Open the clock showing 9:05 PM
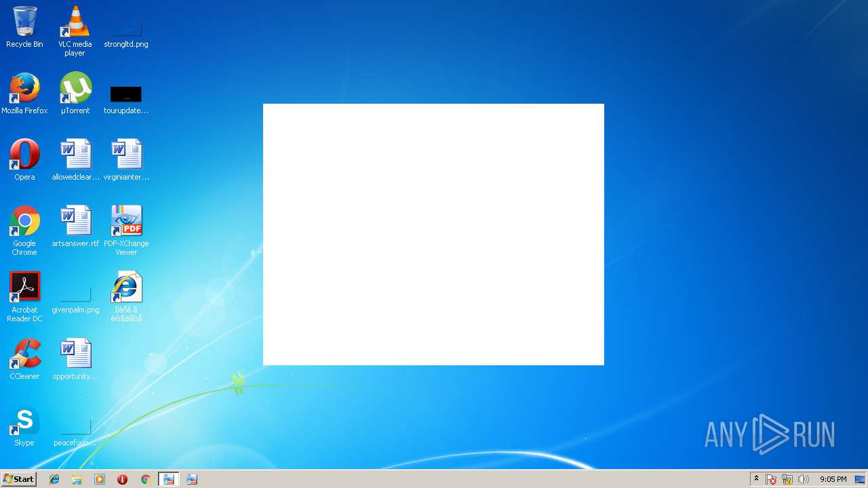 [x=833, y=479]
